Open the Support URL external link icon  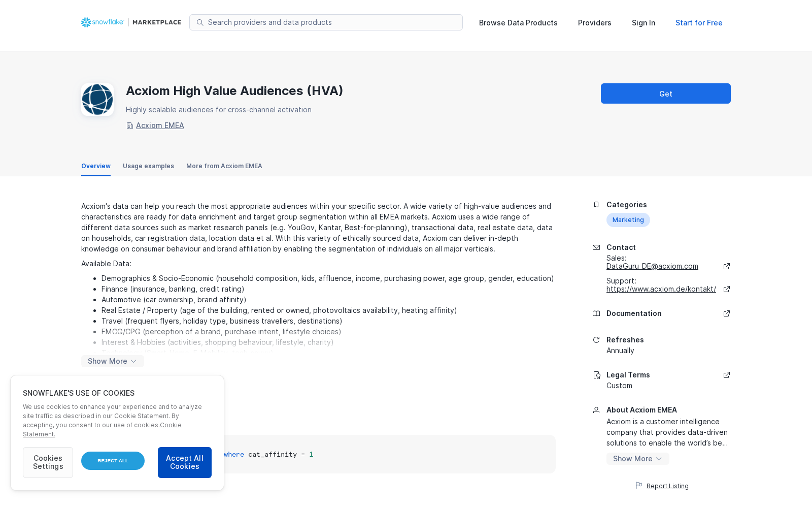(x=727, y=289)
